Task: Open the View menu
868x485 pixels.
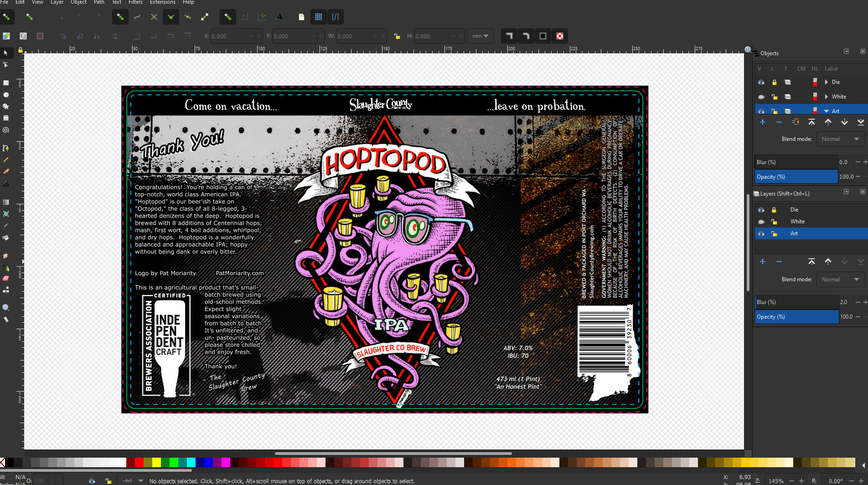Action: pos(37,2)
